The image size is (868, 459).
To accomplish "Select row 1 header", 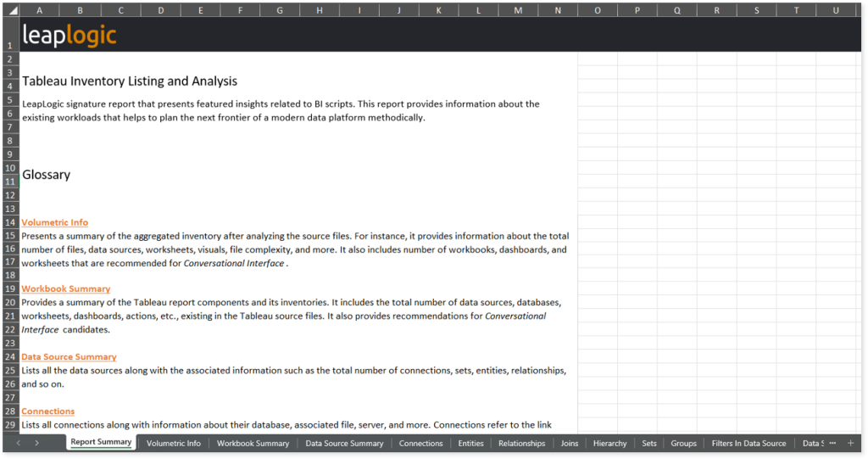I will [x=10, y=35].
